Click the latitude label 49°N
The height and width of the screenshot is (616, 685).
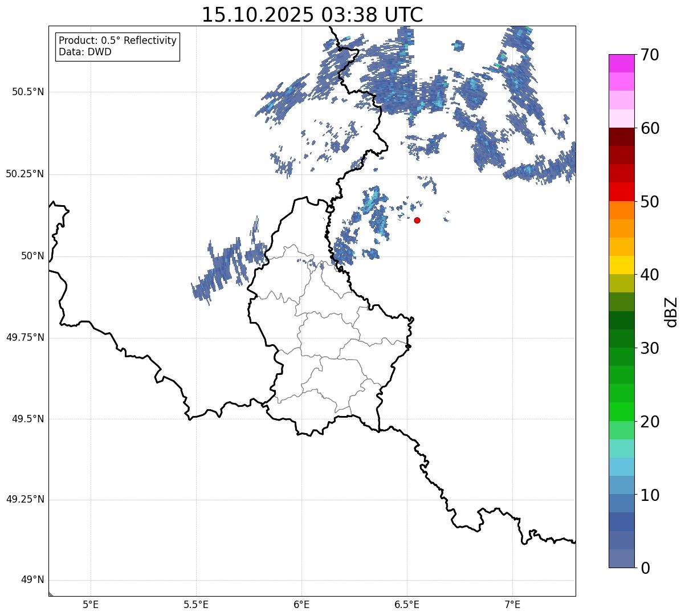(x=32, y=580)
